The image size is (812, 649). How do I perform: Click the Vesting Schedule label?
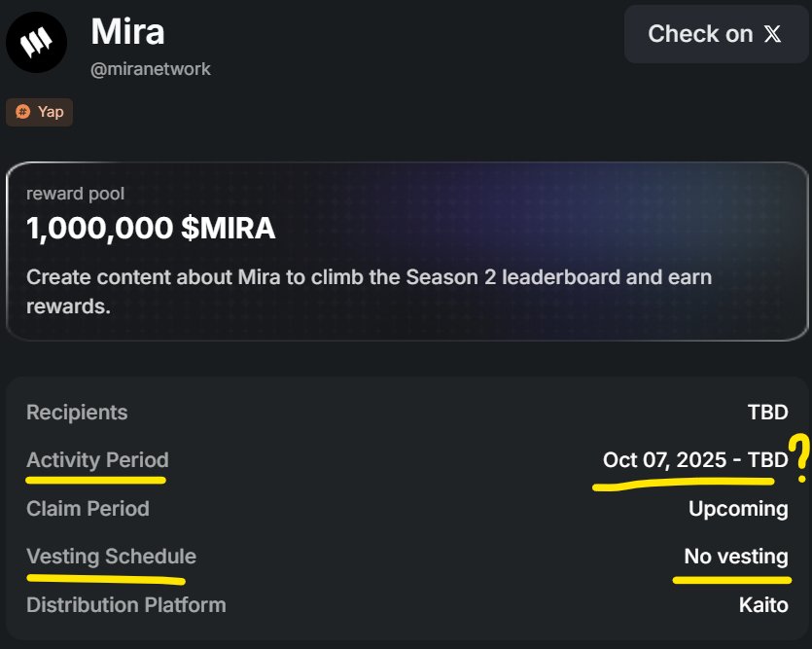(111, 557)
